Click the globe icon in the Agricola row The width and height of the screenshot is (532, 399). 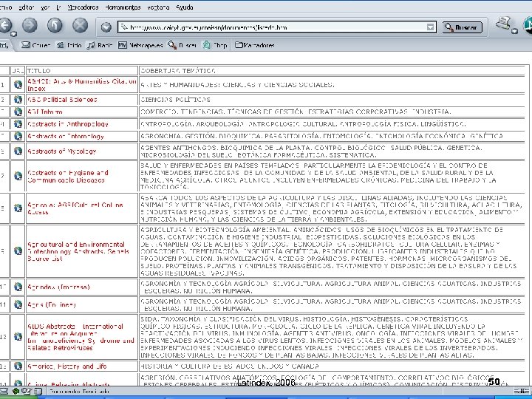pos(18,208)
